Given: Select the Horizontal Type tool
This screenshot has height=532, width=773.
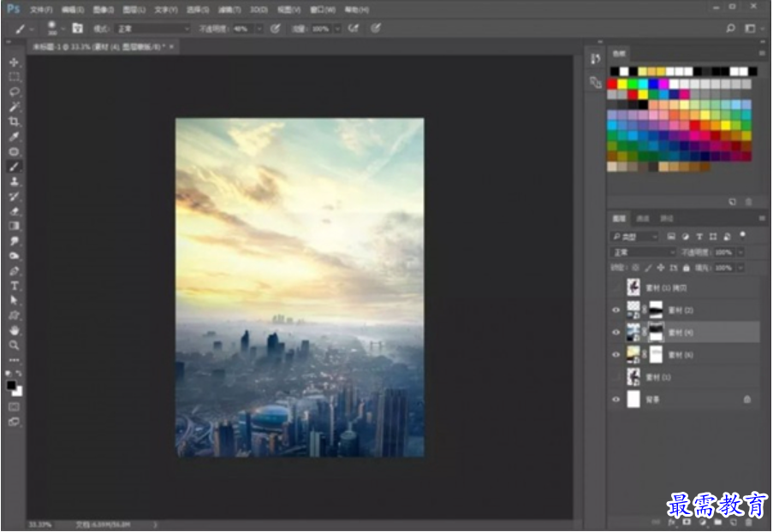Looking at the screenshot, I should point(15,286).
